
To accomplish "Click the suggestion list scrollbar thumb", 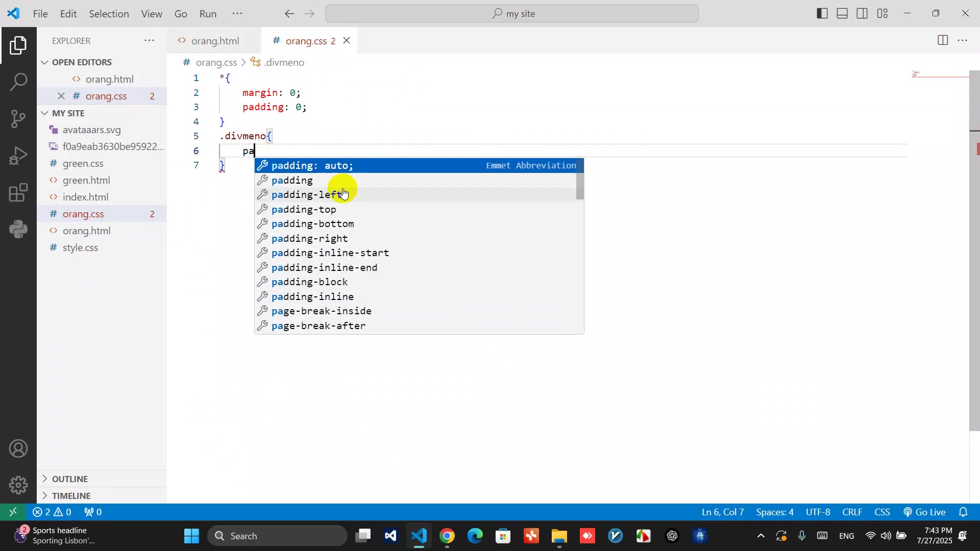I will coord(579,186).
